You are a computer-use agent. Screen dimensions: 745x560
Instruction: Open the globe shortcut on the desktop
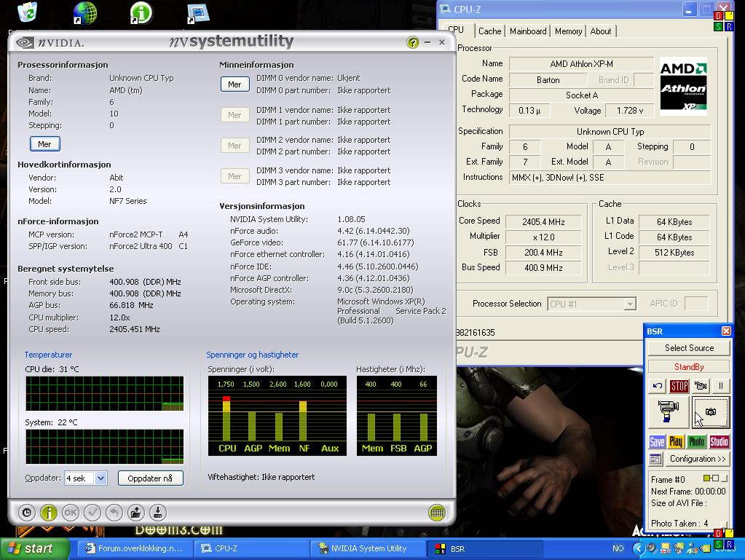tap(85, 13)
